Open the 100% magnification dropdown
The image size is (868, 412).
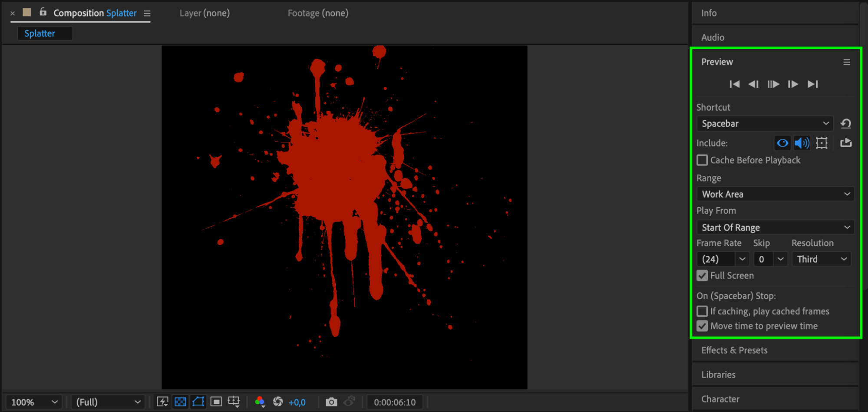tap(34, 402)
